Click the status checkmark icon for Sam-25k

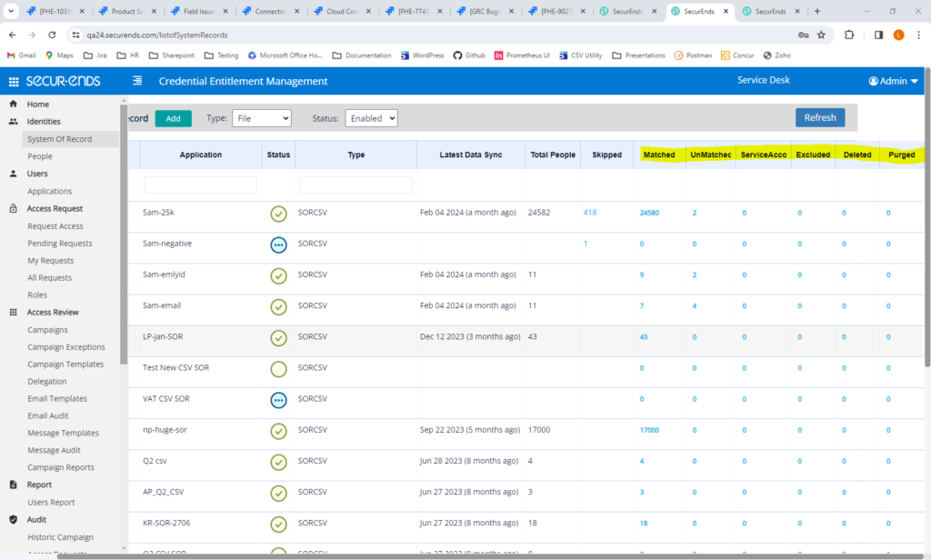[x=278, y=214]
